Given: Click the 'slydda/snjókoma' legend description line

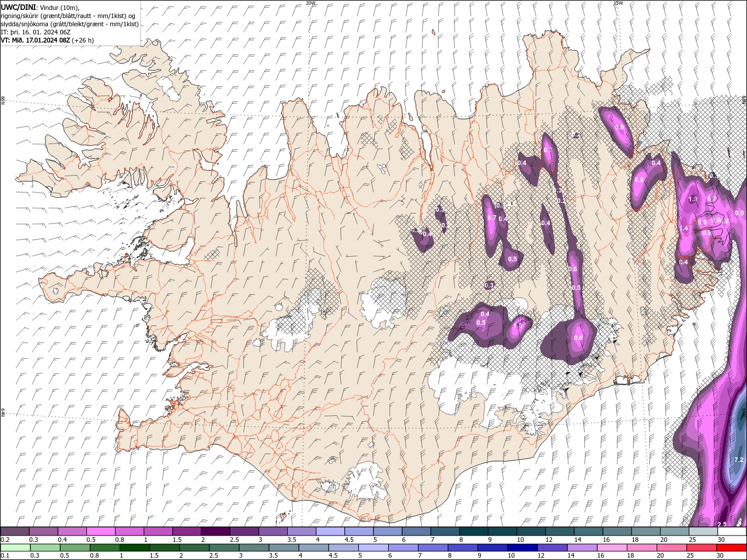Looking at the screenshot, I should 69,24.
